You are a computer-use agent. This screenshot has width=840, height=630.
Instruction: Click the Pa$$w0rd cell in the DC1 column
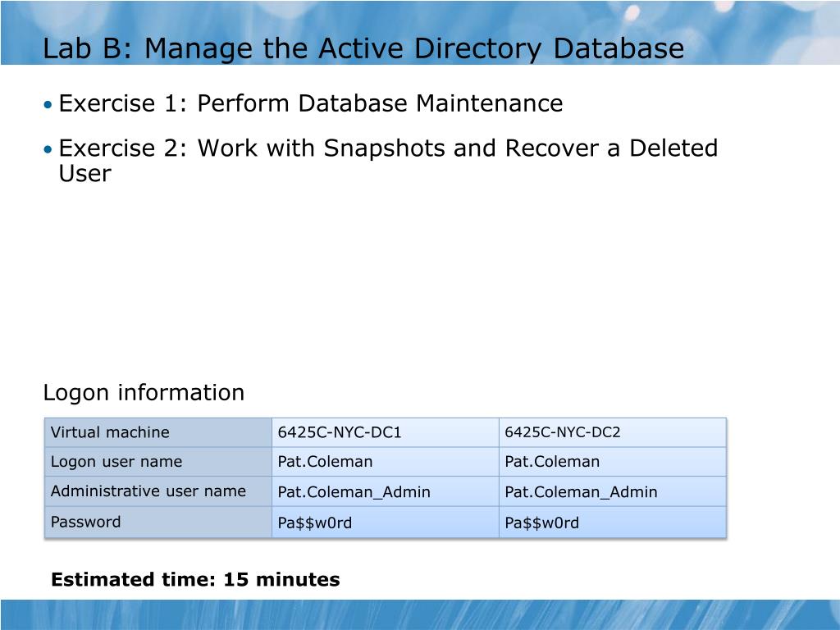[386, 522]
